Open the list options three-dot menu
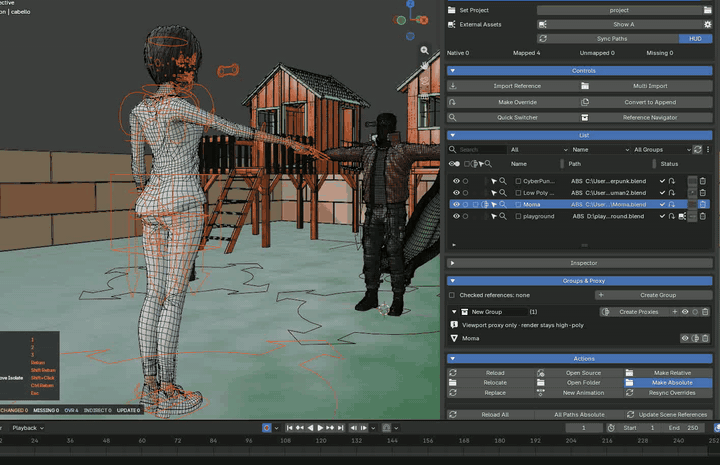Screen dimensions: 720x465 click(x=708, y=150)
